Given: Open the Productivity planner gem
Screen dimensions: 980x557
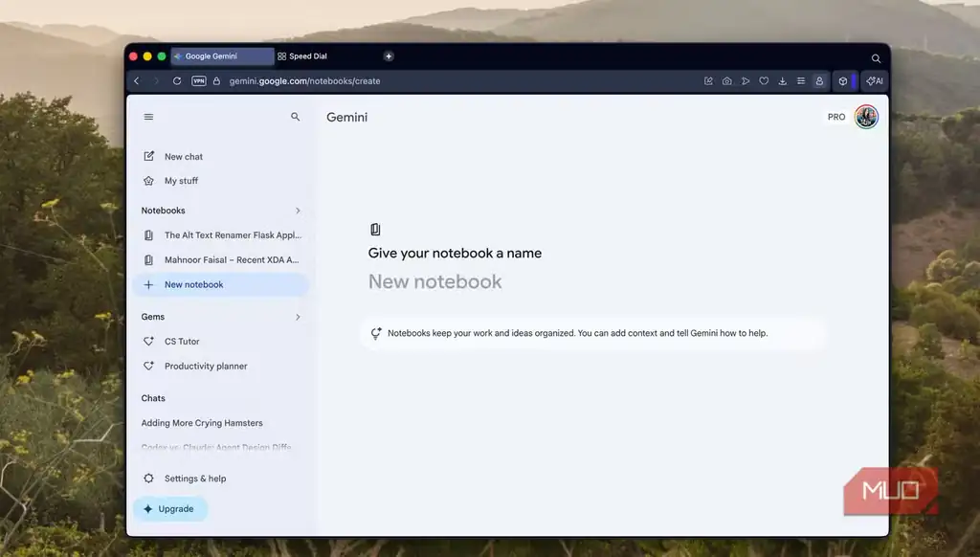Looking at the screenshot, I should [x=221, y=366].
